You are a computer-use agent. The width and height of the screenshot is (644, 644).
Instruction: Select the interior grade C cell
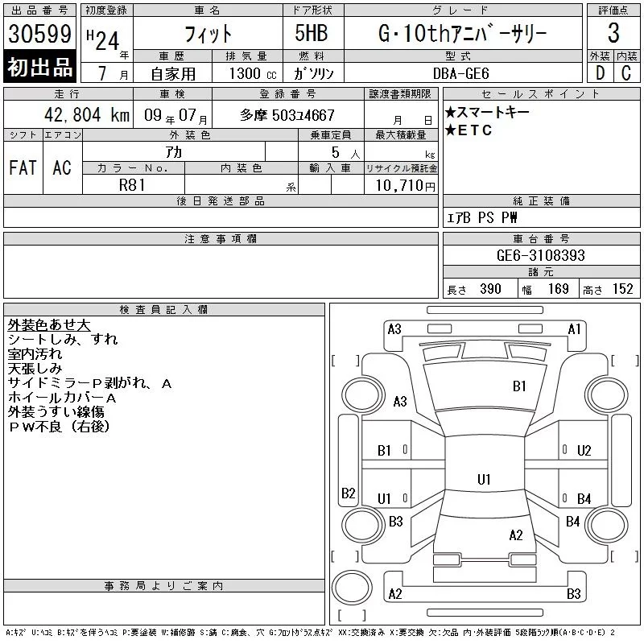[x=626, y=72]
